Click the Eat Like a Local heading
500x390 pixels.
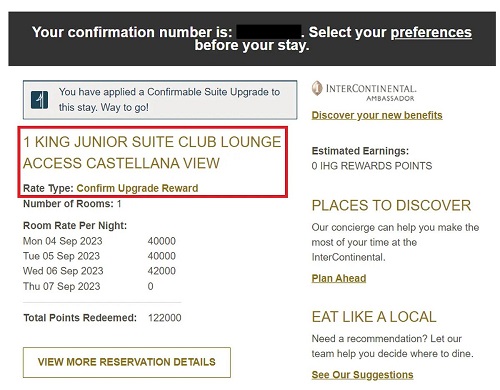pos(374,317)
